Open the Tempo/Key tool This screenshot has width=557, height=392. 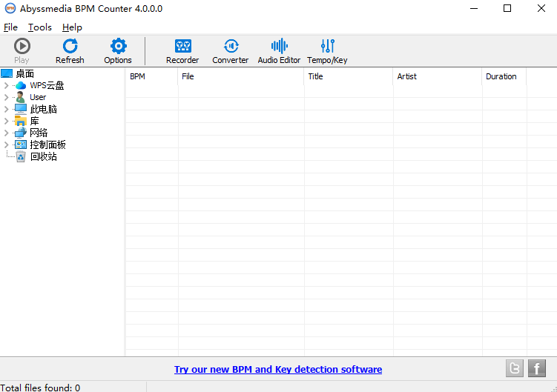pos(327,51)
